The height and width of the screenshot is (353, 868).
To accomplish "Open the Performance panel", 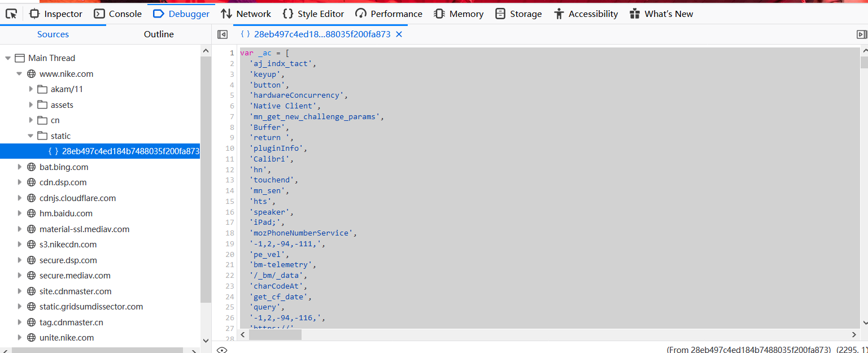I will (360, 13).
